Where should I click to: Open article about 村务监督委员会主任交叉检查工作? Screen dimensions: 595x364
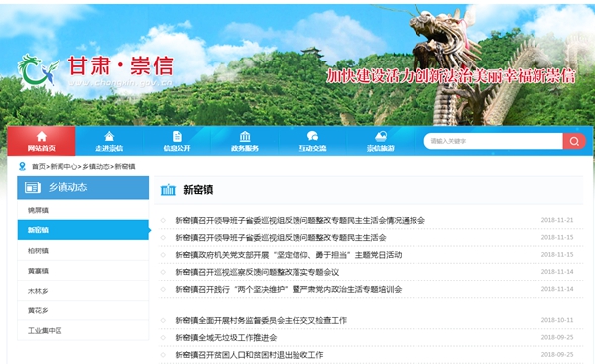[261, 320]
